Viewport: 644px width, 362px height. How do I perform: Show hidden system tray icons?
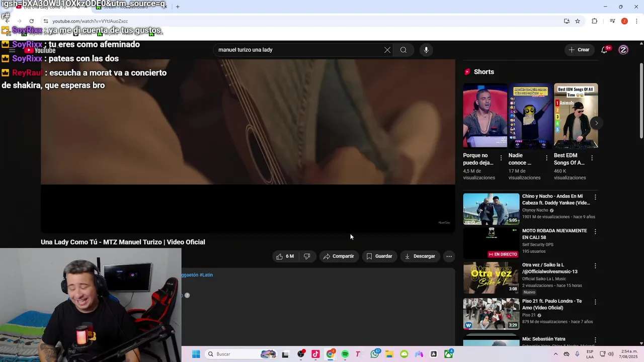pyautogui.click(x=555, y=354)
